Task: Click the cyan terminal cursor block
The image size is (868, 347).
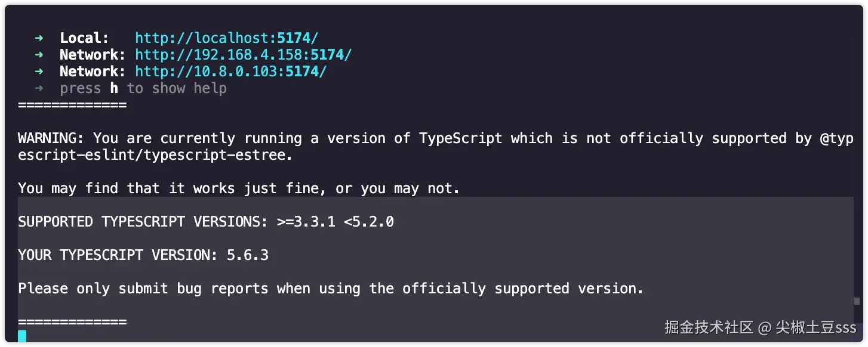Action: pyautogui.click(x=22, y=336)
